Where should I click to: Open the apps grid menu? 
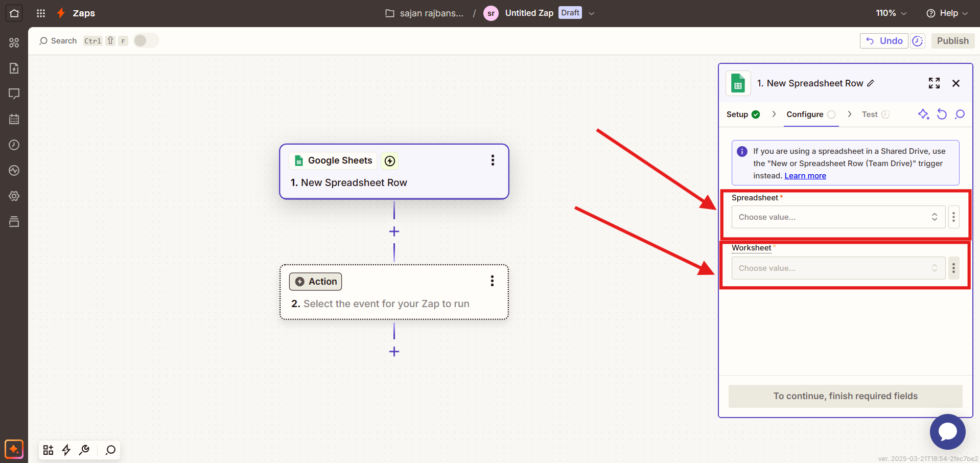click(x=41, y=13)
